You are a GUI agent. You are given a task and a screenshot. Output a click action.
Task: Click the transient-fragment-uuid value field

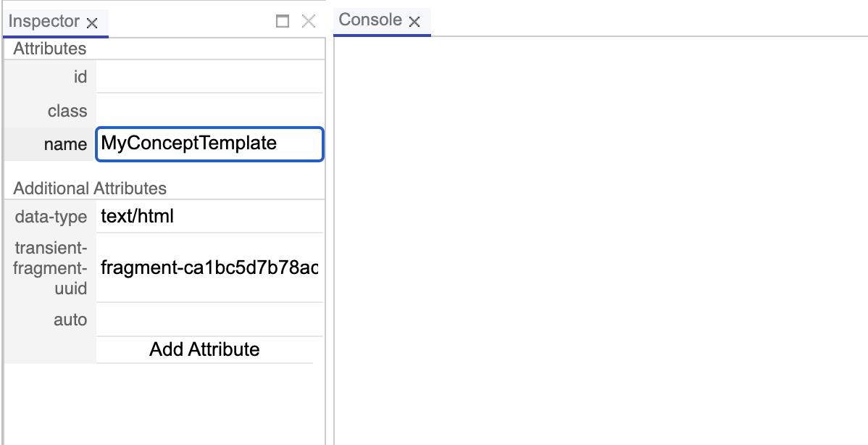[209, 268]
